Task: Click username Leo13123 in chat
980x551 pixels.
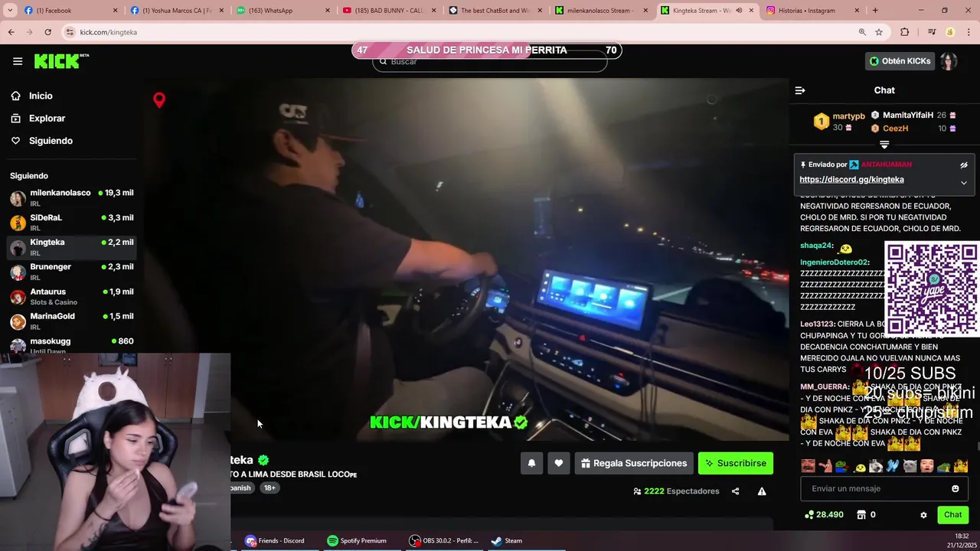Action: pos(817,324)
